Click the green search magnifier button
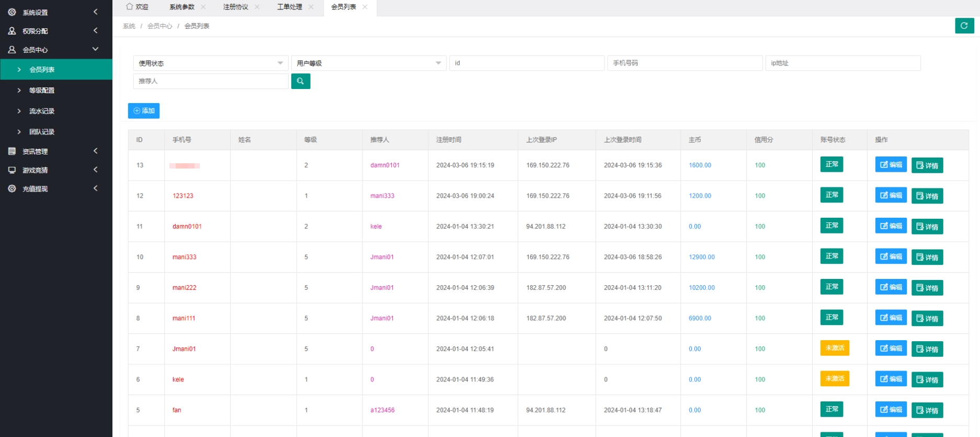The image size is (980, 437). click(300, 81)
